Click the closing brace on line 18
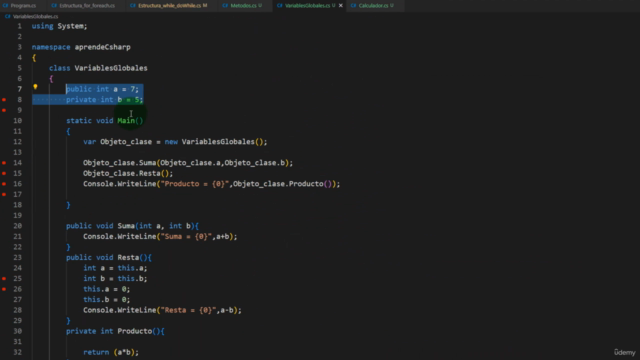Viewport: 640px width, 360px height. tap(68, 205)
